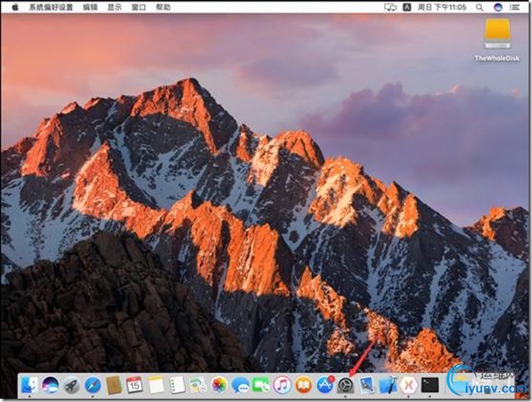
Task: Open Xcode hammer icon in Dock
Action: (x=388, y=385)
